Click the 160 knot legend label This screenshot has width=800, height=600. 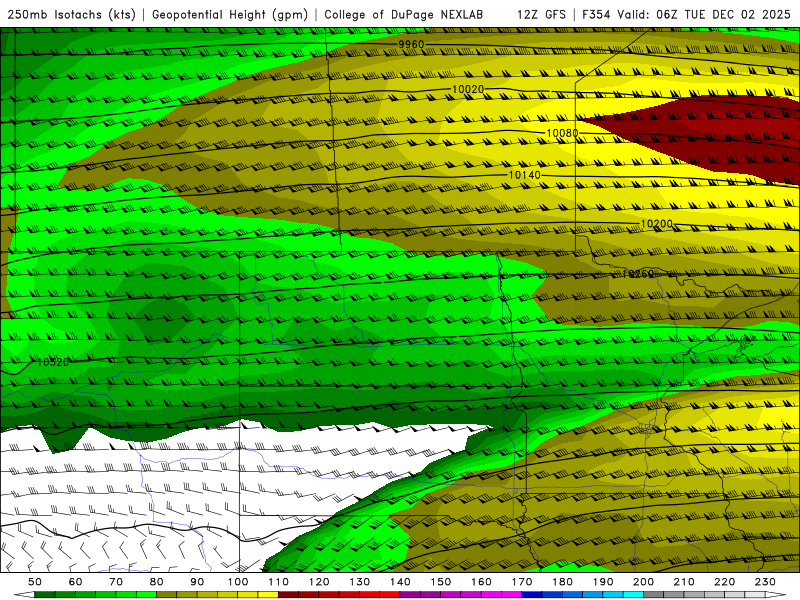point(481,582)
